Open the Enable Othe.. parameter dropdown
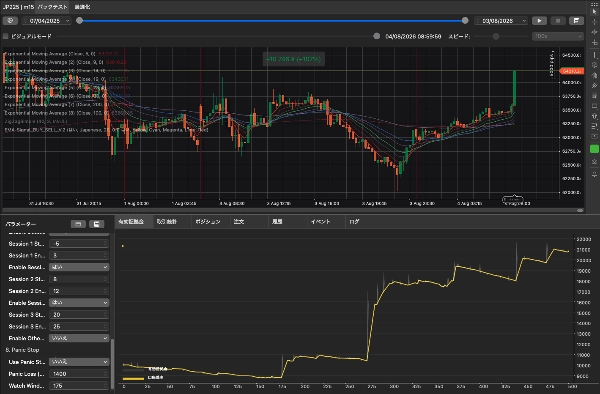Viewport: 600px width, 394px height. (x=79, y=338)
